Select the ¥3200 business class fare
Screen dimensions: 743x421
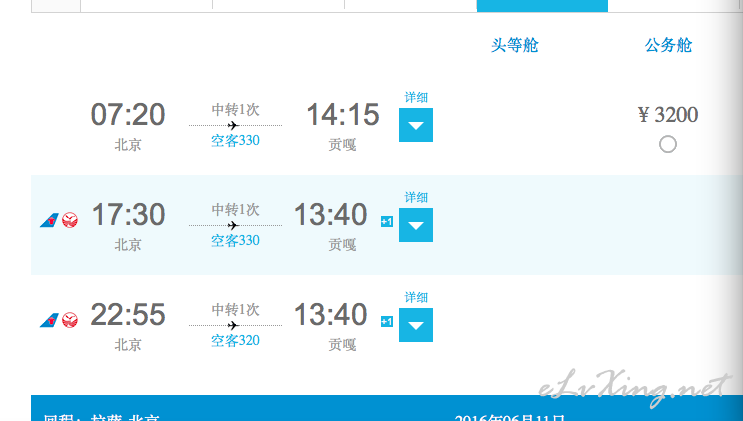(668, 144)
